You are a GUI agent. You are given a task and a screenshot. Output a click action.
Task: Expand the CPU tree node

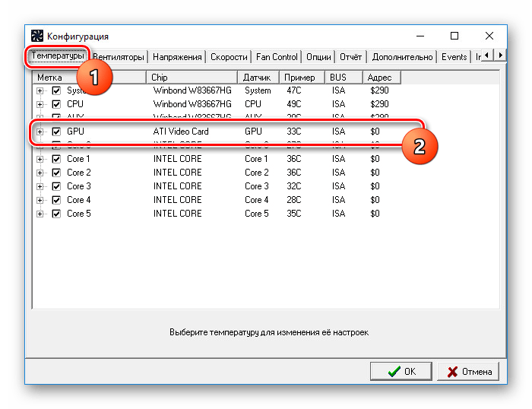(x=40, y=105)
